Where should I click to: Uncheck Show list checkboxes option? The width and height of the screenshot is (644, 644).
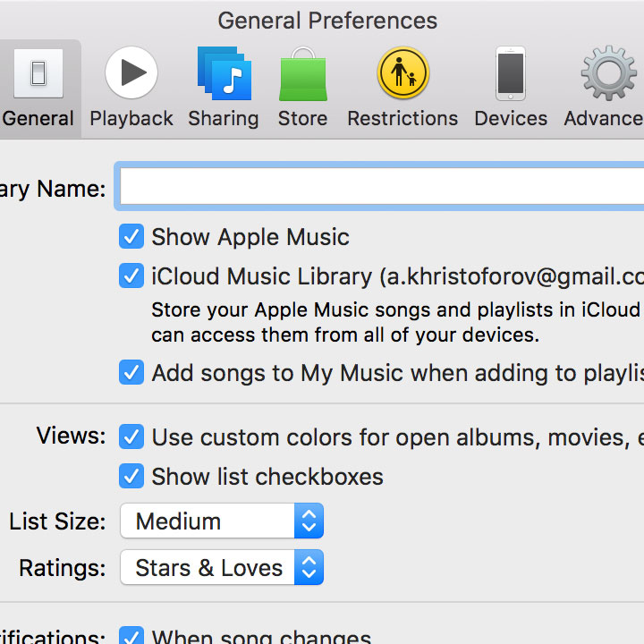pyautogui.click(x=131, y=477)
